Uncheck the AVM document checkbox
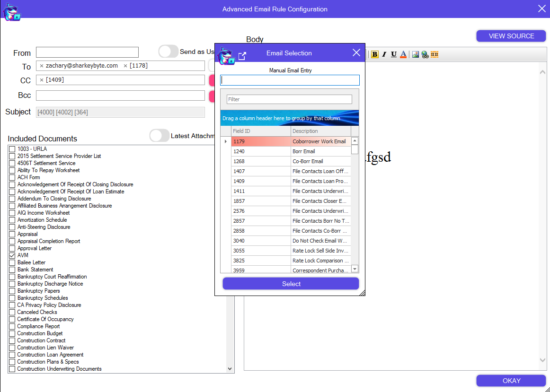The height and width of the screenshot is (392, 550). pyautogui.click(x=12, y=255)
